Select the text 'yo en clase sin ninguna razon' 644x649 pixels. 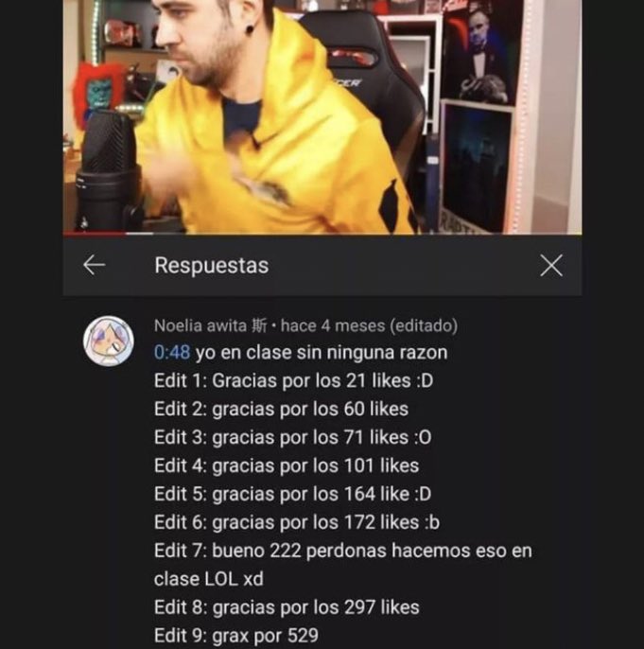322,353
